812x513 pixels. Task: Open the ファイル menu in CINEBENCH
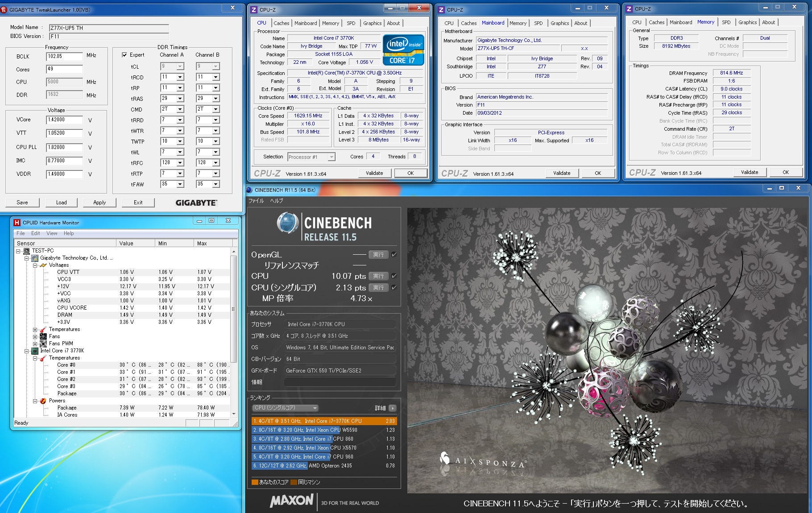[256, 201]
